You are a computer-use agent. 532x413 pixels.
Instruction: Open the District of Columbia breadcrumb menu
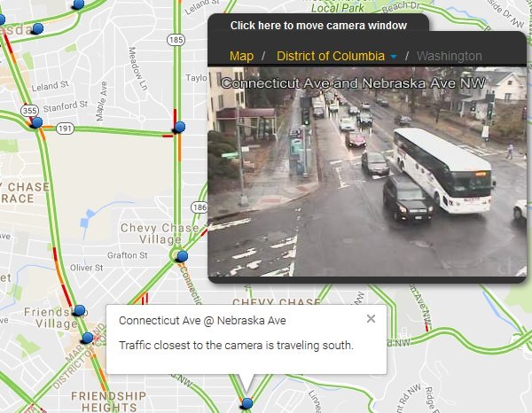click(331, 56)
